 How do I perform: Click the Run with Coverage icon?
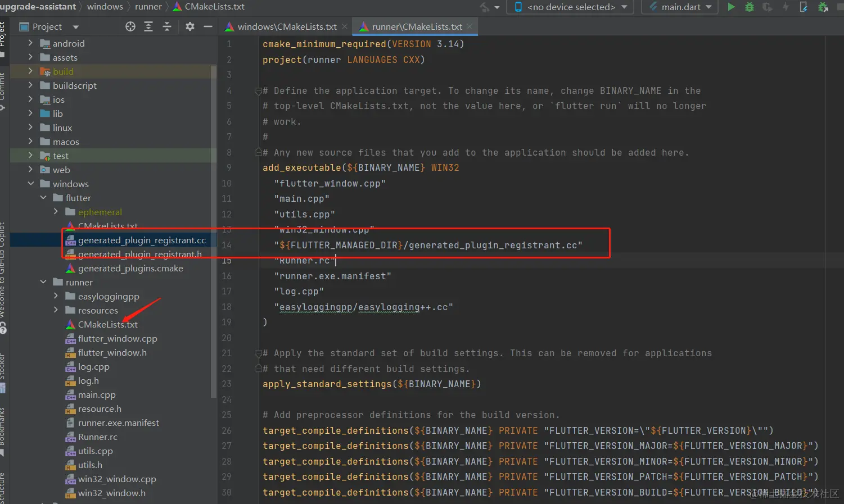click(x=767, y=7)
